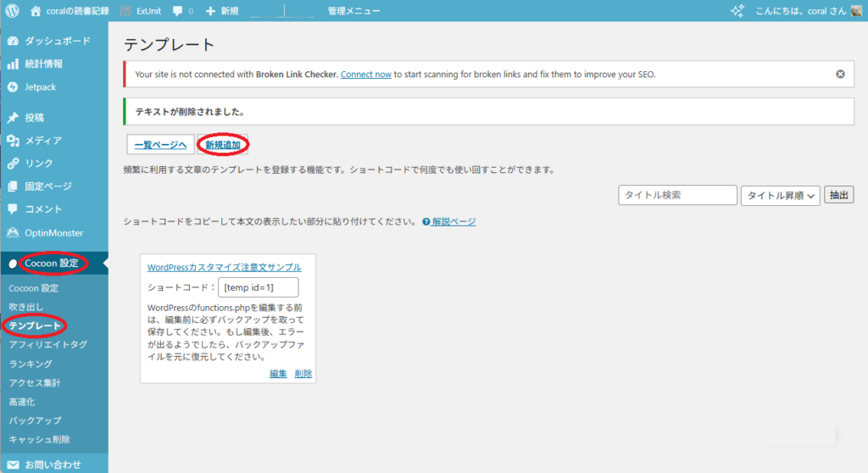This screenshot has height=473, width=868.
Task: Open the OptinMonster sidebar item
Action: click(53, 232)
